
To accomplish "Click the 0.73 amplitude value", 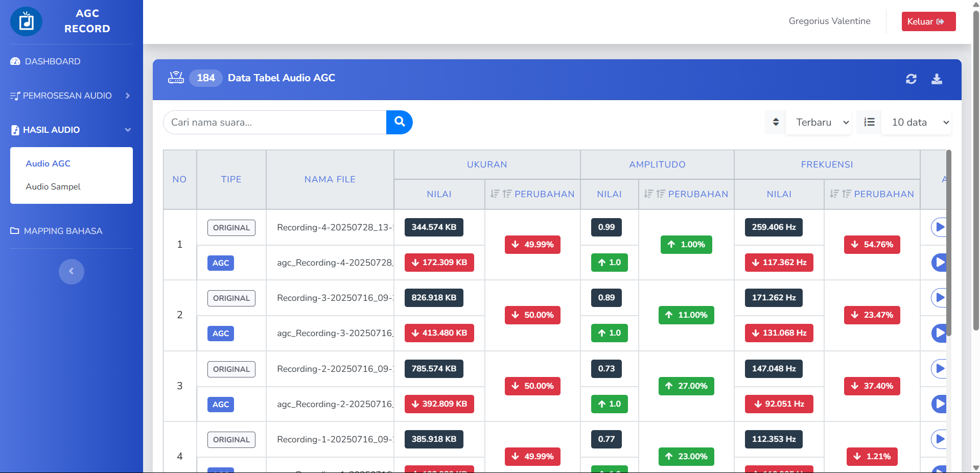I will (606, 368).
